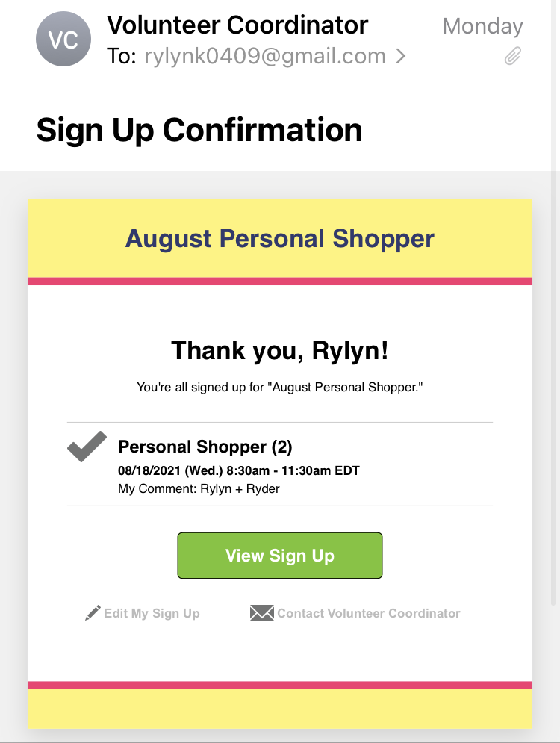Click the gray checkmark icon
The height and width of the screenshot is (743, 560).
pyautogui.click(x=87, y=447)
